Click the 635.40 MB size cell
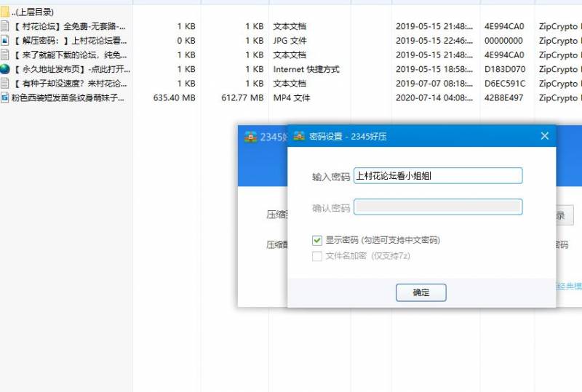Screen dimensions: 582x392 point(174,98)
